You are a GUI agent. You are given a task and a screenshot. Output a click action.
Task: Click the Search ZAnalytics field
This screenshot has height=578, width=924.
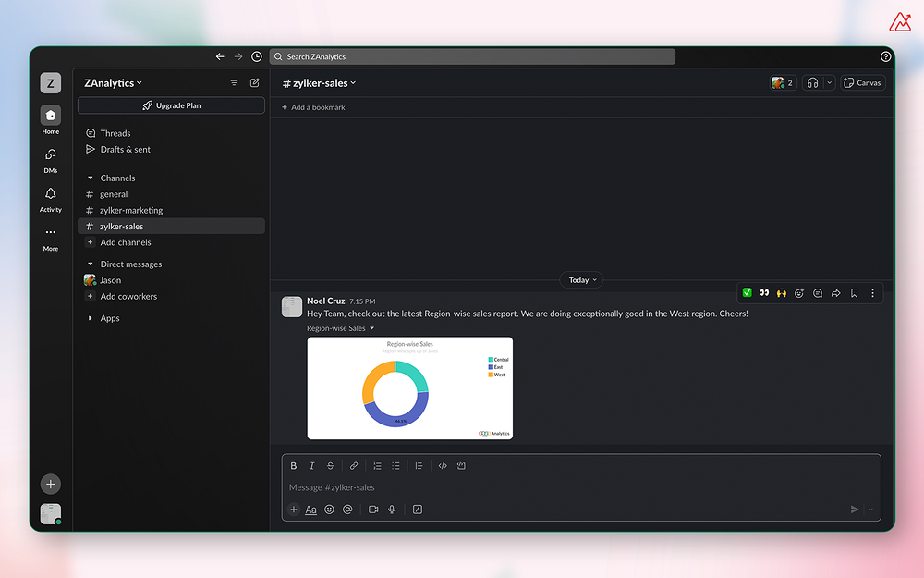pos(472,56)
